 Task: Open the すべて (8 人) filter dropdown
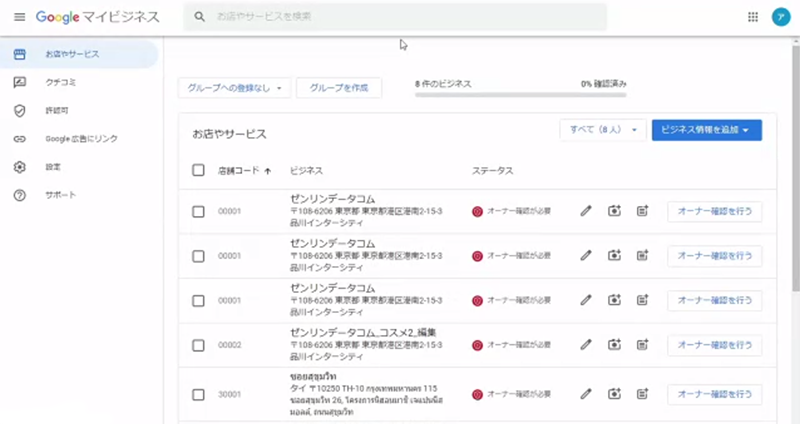(602, 130)
